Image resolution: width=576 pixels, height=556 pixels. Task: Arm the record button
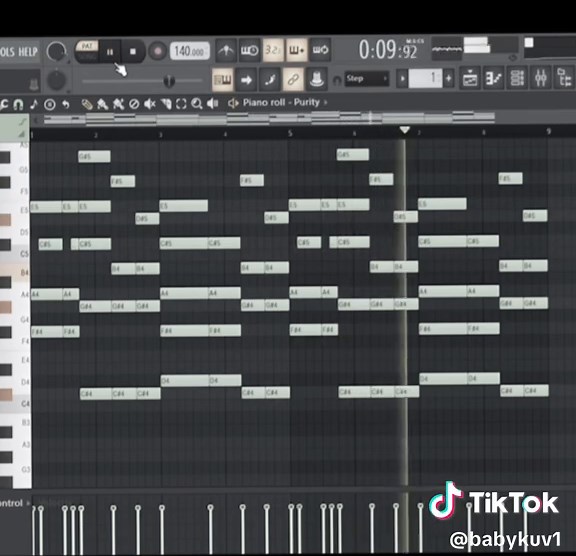click(x=158, y=51)
